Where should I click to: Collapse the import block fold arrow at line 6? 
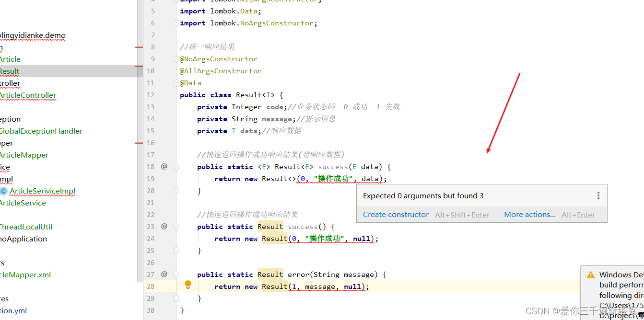pos(176,23)
